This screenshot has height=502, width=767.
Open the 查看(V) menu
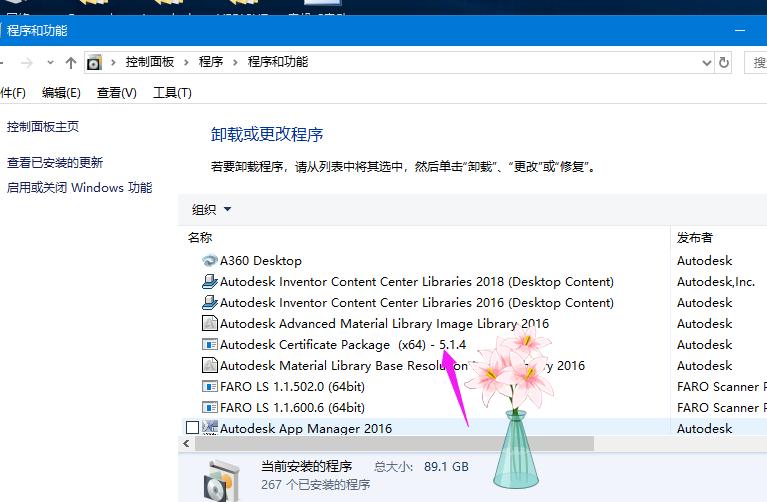[116, 92]
